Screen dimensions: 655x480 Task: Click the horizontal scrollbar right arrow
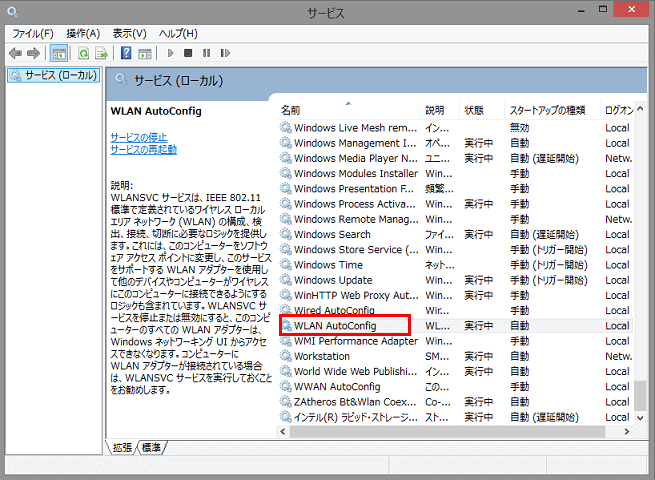[627, 432]
